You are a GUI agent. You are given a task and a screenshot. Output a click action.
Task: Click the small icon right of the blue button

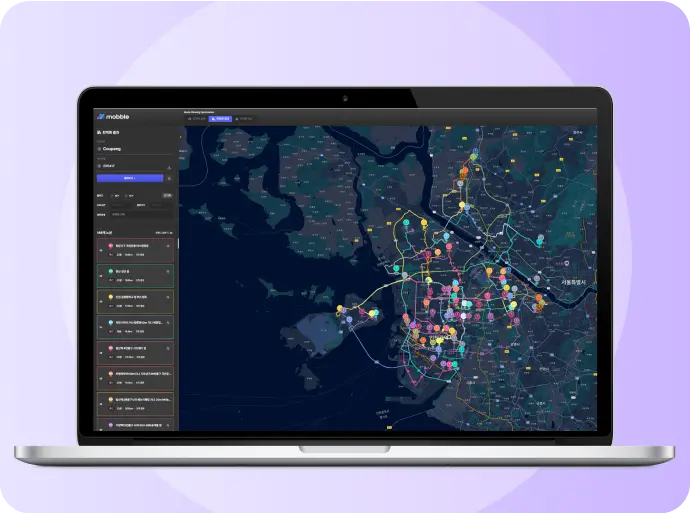(x=169, y=178)
